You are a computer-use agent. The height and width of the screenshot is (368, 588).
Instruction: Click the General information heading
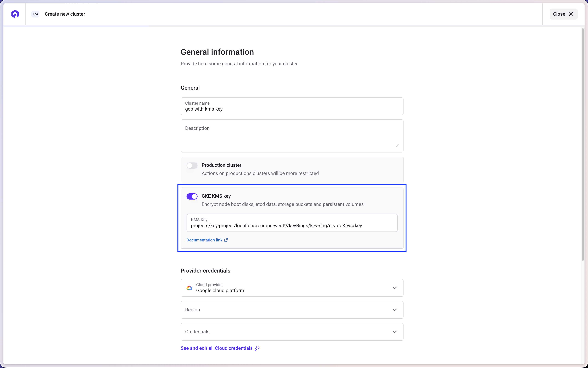point(217,52)
